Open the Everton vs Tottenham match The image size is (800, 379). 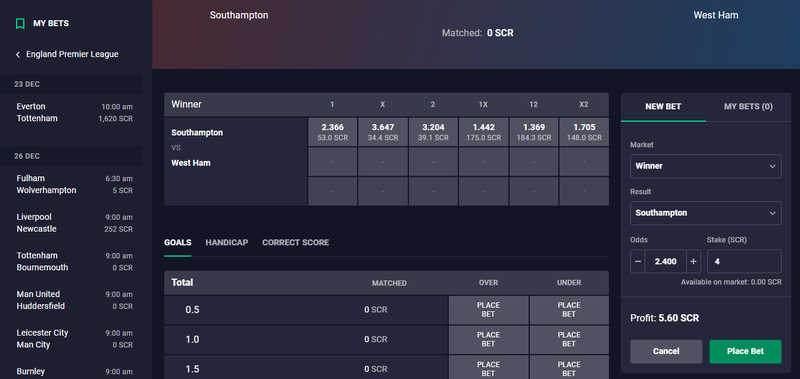(x=74, y=113)
